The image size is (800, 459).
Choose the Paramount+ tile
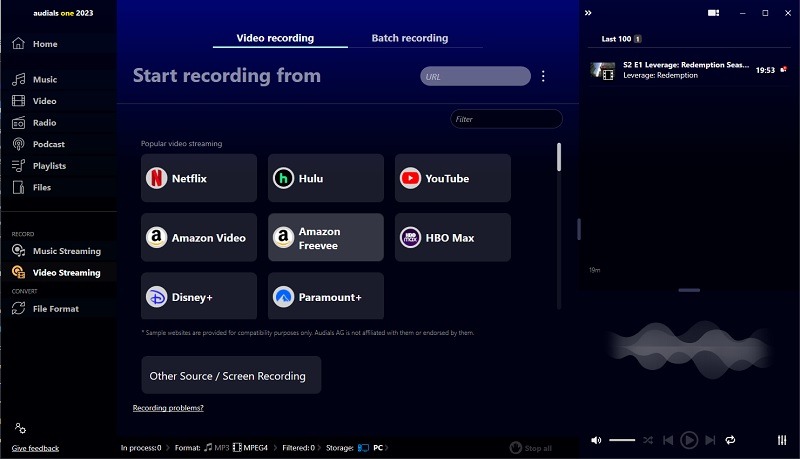tap(326, 296)
